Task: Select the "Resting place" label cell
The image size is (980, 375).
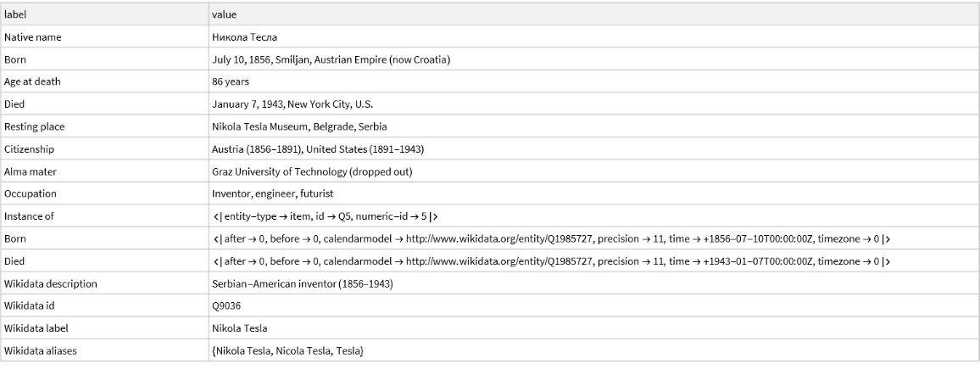Action: point(35,126)
